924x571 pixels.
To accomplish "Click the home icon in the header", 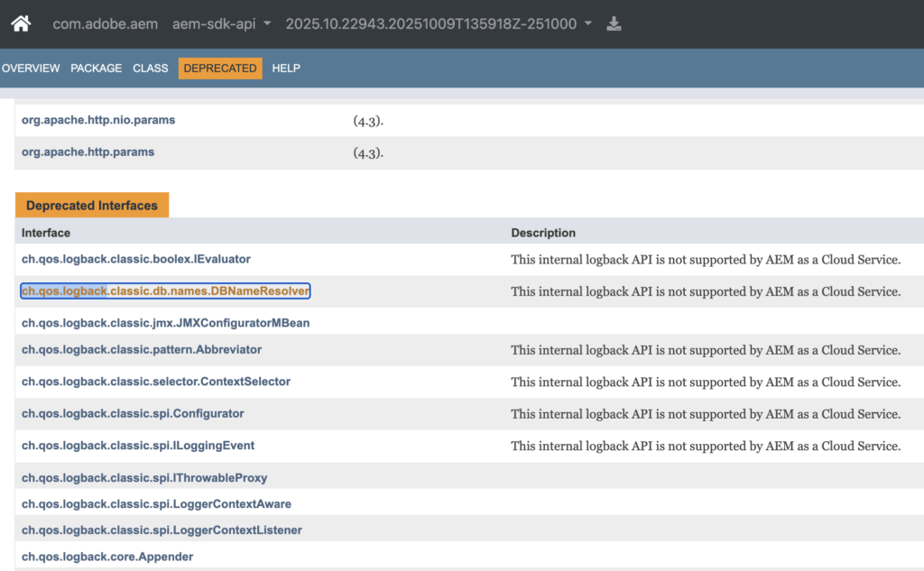I will click(x=21, y=23).
